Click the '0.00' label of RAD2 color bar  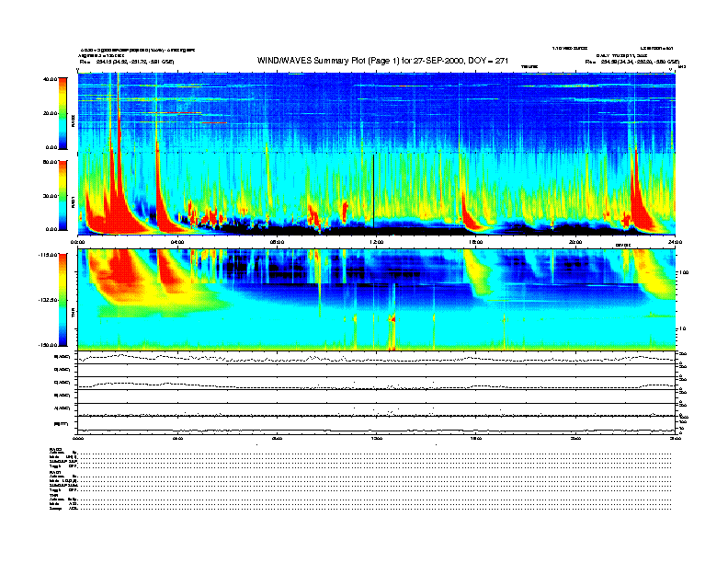(x=51, y=147)
